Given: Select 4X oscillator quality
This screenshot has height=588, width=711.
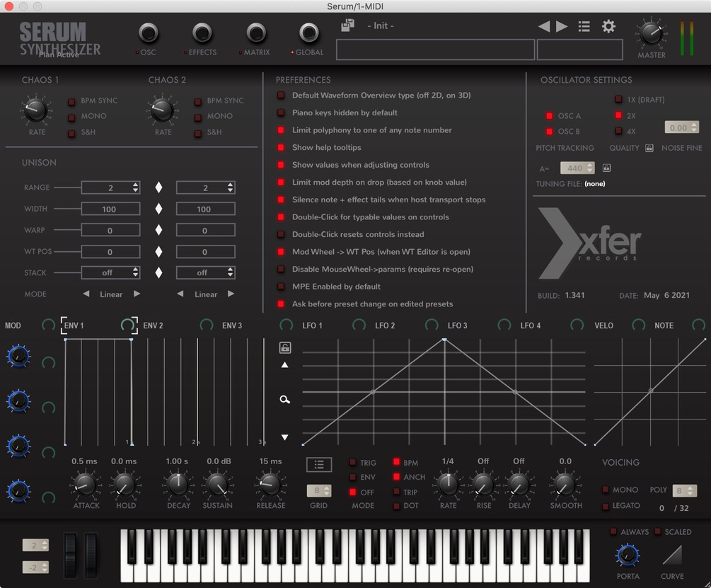Looking at the screenshot, I should 618,131.
